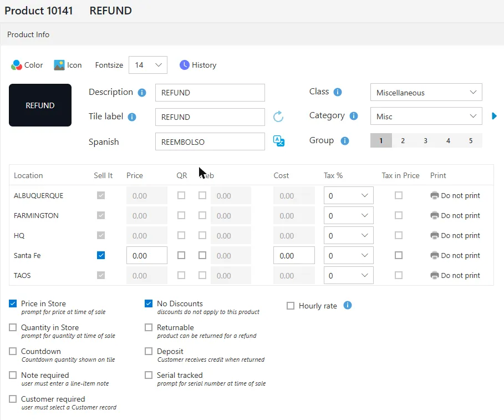The image size is (504, 420).
Task: Open Tax % dropdown for FARMINGTON
Action: click(x=348, y=215)
